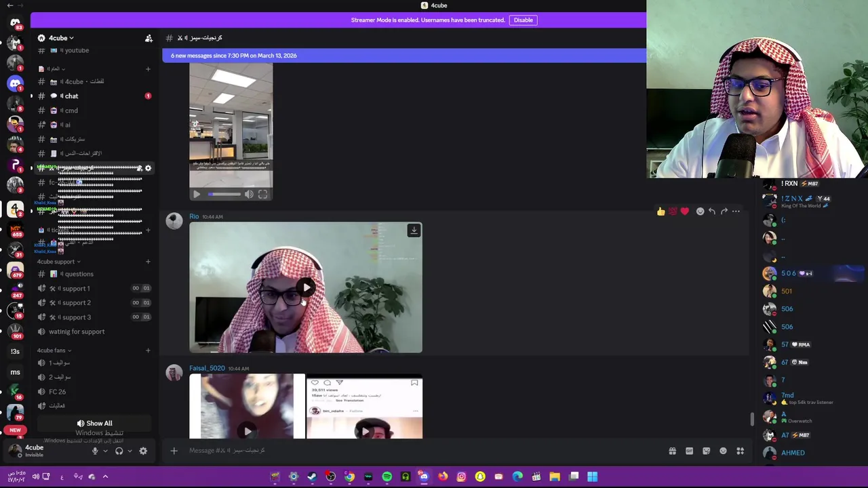Open more message options ellipsis
868x488 pixels.
(736, 211)
